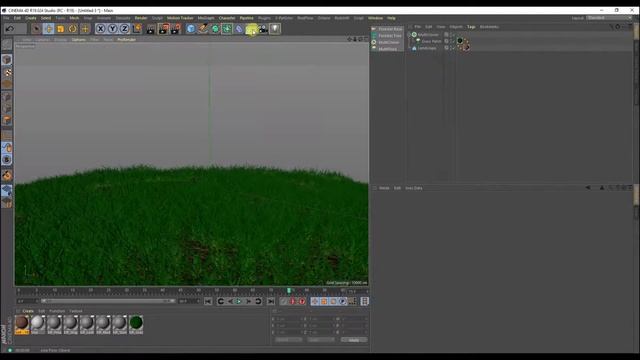The width and height of the screenshot is (640, 360).
Task: Toggle Y axis lock
Action: click(x=113, y=29)
